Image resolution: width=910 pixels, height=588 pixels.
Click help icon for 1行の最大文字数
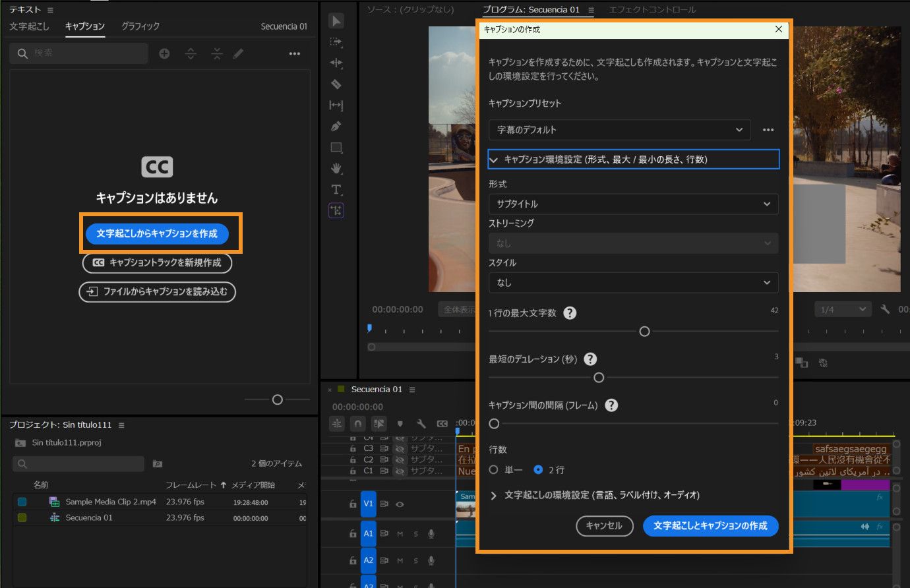click(x=570, y=313)
